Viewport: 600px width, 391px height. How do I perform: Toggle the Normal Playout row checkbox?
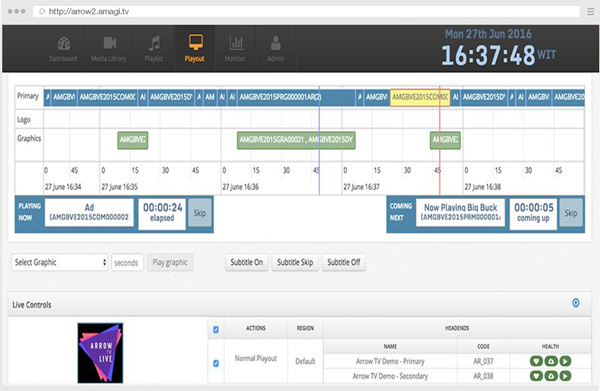pyautogui.click(x=216, y=363)
